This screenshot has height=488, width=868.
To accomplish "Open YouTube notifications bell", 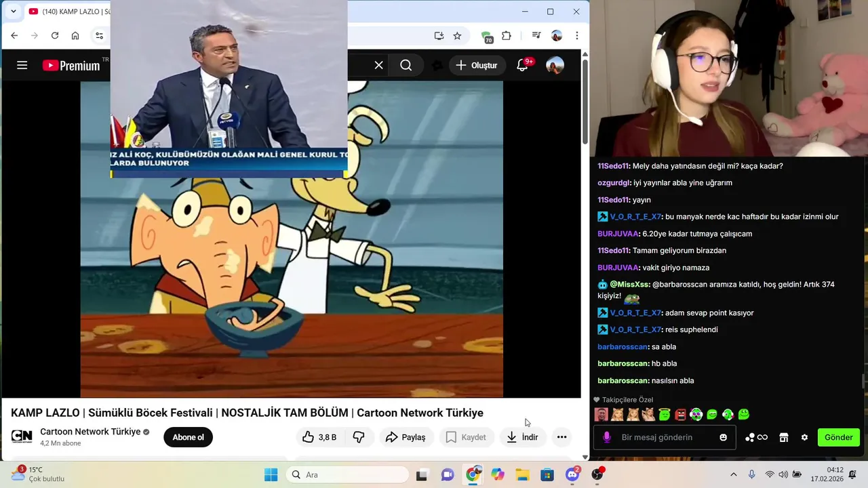I will point(522,65).
